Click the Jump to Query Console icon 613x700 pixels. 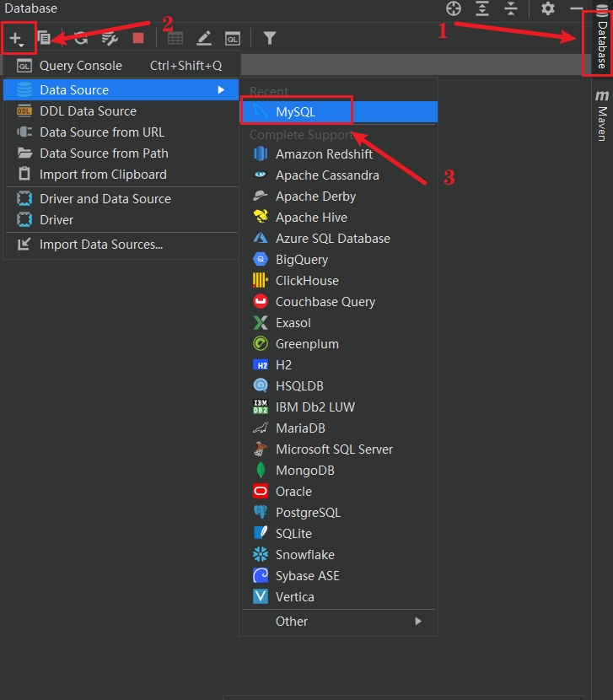coord(232,39)
